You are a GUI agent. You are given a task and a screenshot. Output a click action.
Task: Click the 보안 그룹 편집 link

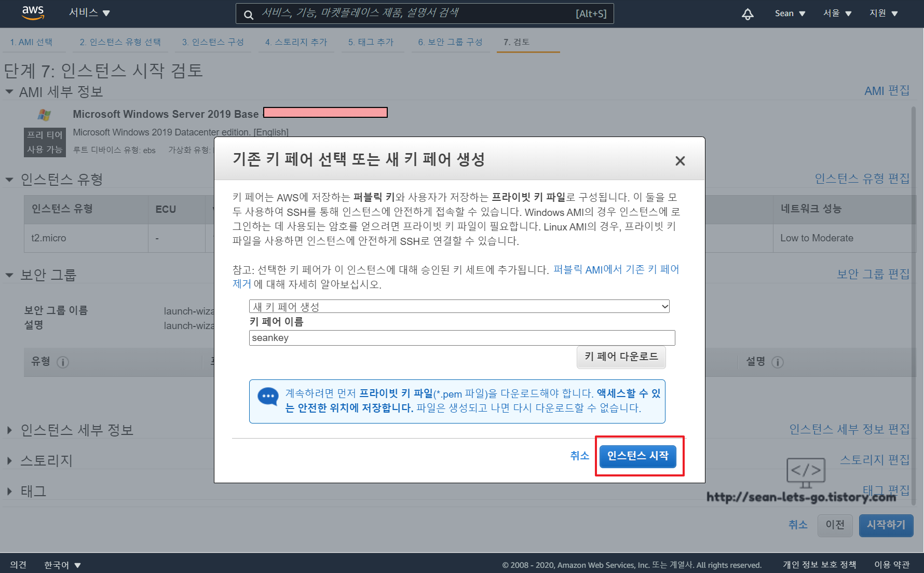(873, 274)
